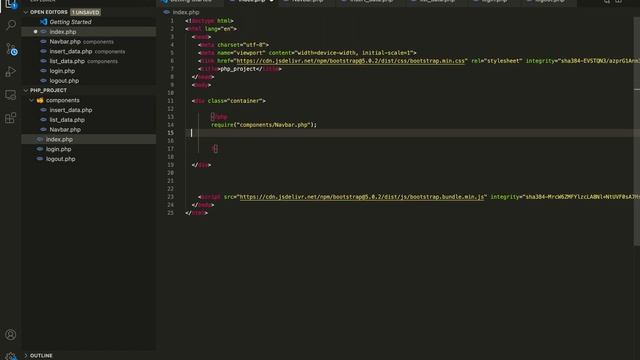The height and width of the screenshot is (360, 640).
Task: Open the Extensions view
Action: [11, 118]
